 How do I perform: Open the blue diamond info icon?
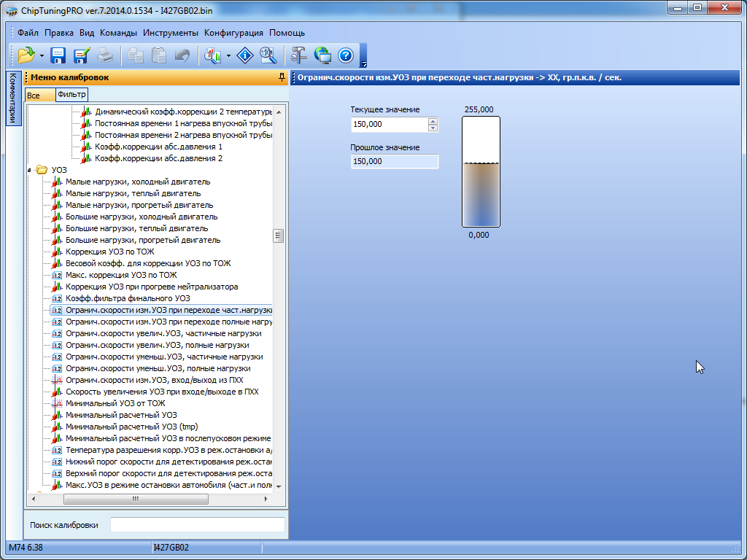246,55
